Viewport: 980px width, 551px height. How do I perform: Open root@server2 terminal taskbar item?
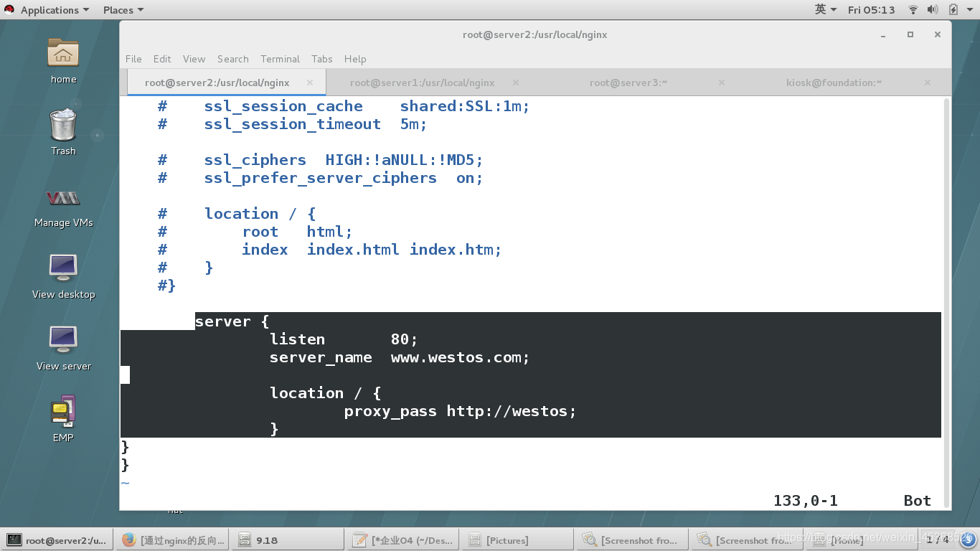point(58,540)
